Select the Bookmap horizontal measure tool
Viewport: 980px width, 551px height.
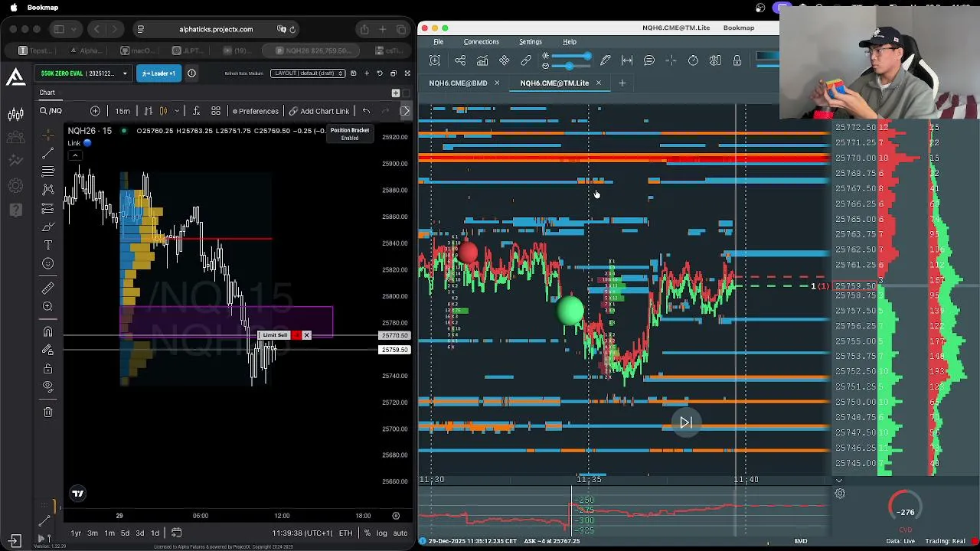click(x=627, y=60)
